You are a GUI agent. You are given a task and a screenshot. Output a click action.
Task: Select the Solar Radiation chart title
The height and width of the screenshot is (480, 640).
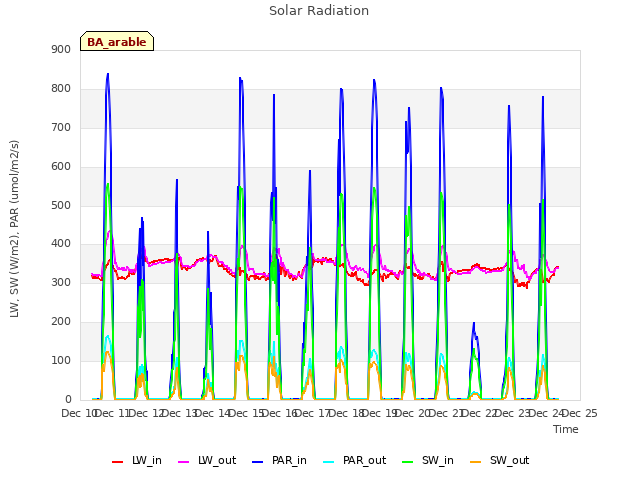[319, 11]
